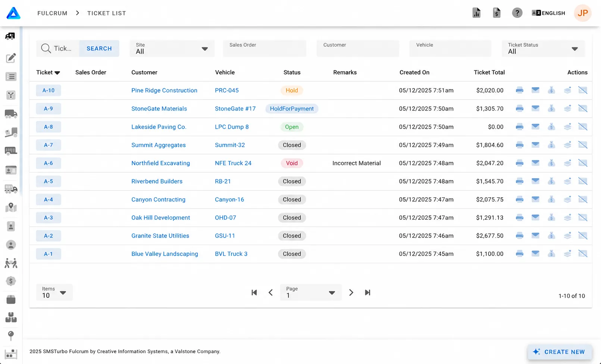Open the people carrying box icon in sidebar
The image size is (601, 364).
click(x=11, y=263)
